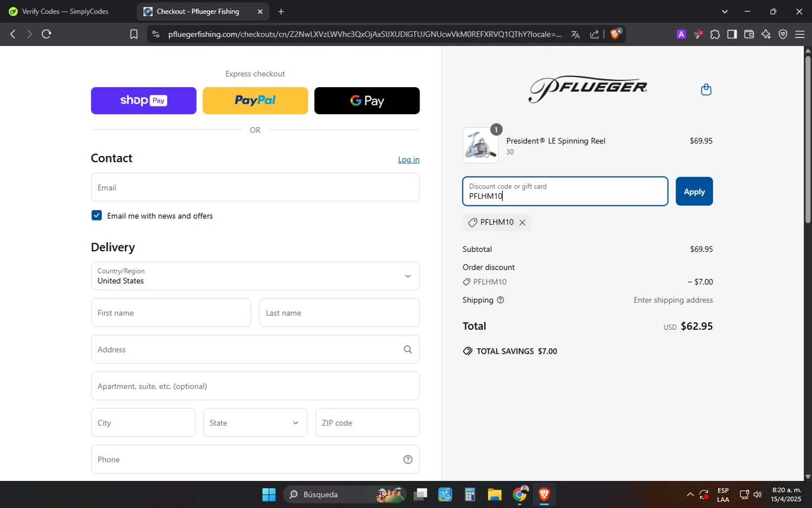Viewport: 812px width, 508px height.
Task: Pay with Google Pay
Action: coord(367,101)
